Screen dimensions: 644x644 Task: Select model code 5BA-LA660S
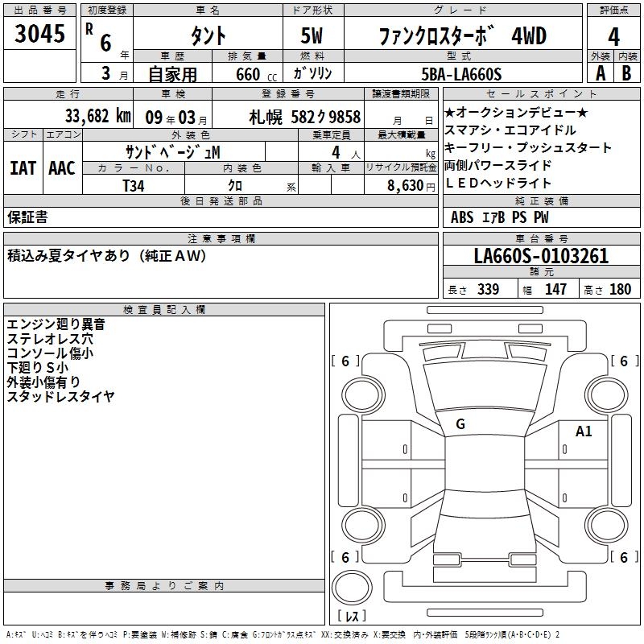pos(461,74)
